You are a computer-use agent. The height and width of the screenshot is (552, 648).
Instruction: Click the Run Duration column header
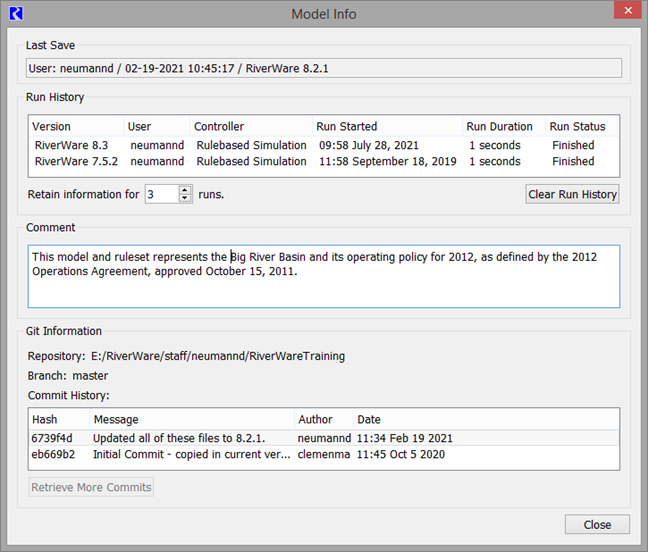pyautogui.click(x=500, y=127)
